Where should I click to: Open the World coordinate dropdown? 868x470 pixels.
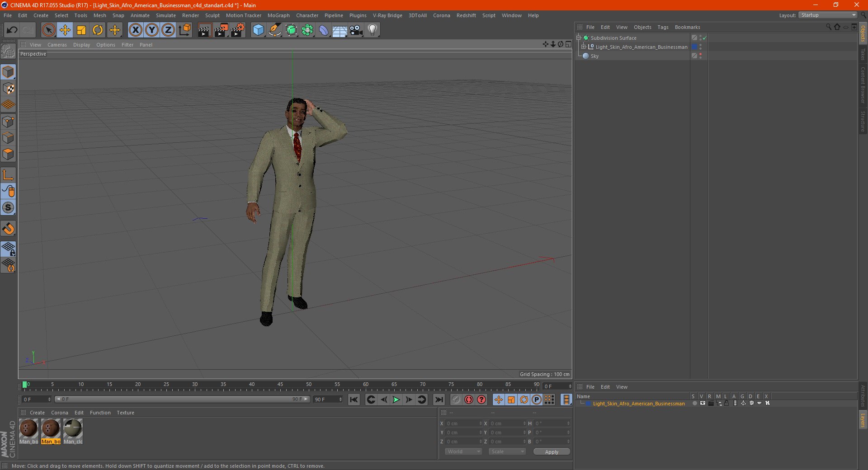pos(463,451)
